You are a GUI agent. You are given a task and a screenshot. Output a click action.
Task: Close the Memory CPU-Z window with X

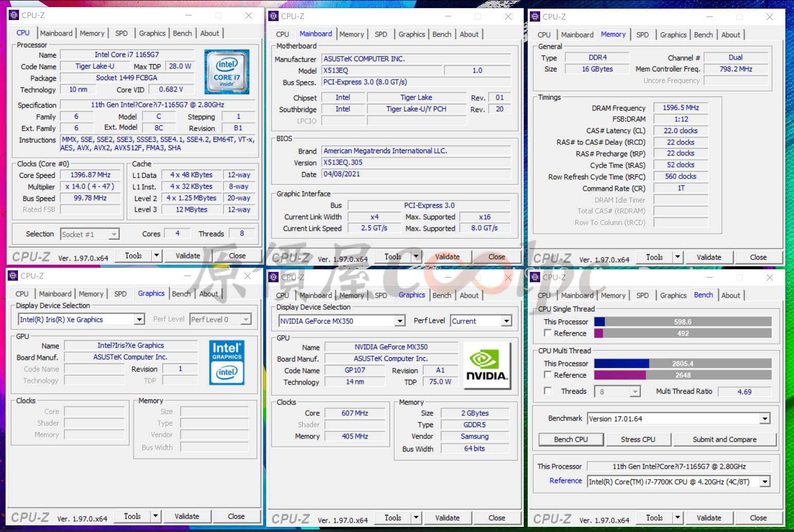pos(769,17)
